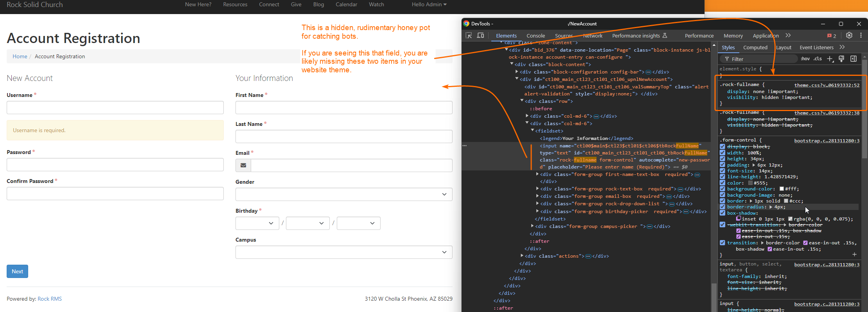Screen dimensions: 868x312
Task: Open the Memory tab
Action: (x=733, y=36)
